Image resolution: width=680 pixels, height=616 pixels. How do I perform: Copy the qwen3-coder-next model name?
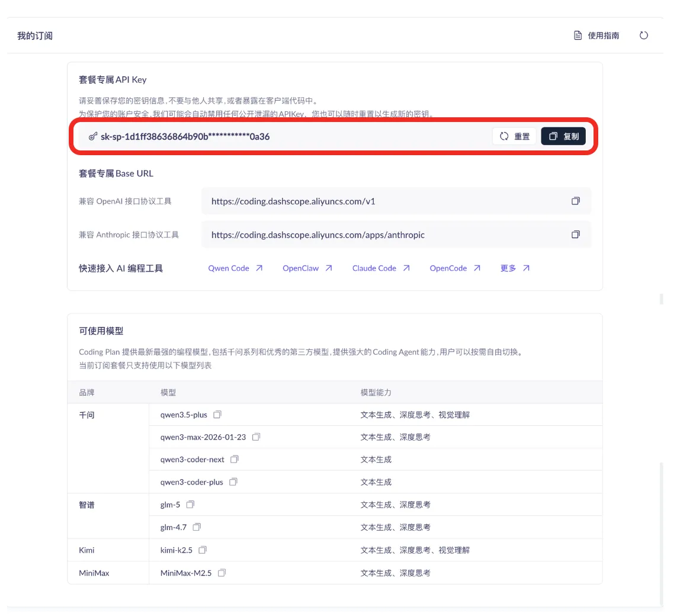pos(234,459)
